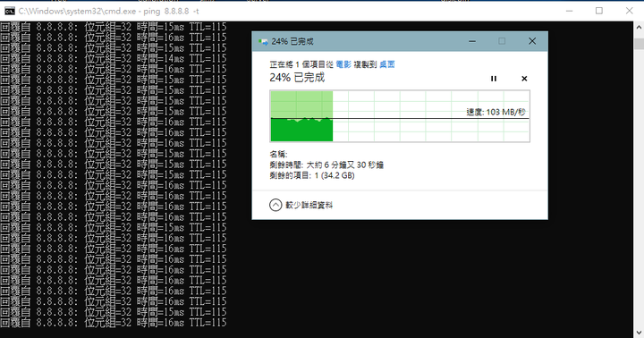Click the cmd title text ping 8.8.8.8 -t
Viewport: 644px width, 338px height.
pos(171,11)
